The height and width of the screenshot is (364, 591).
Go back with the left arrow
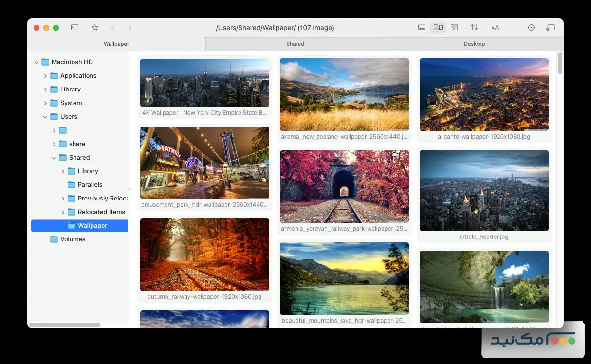(x=113, y=28)
